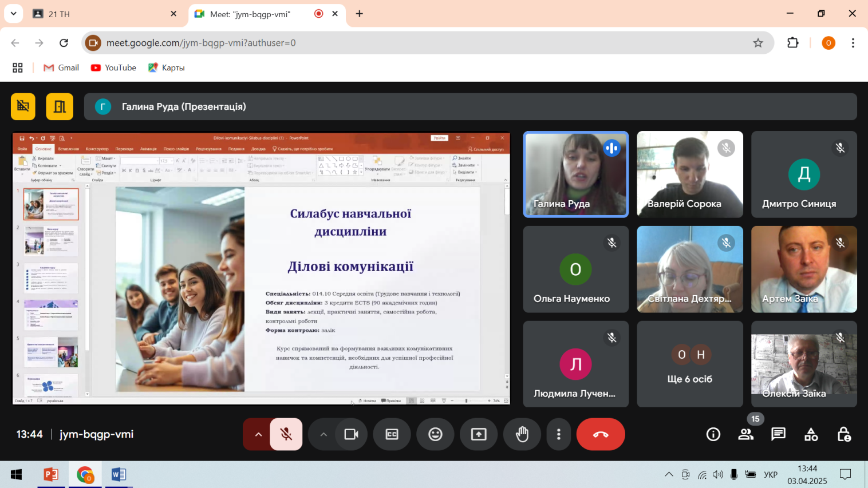868x488 pixels.
Task: Turn on closed captions
Action: pyautogui.click(x=392, y=434)
